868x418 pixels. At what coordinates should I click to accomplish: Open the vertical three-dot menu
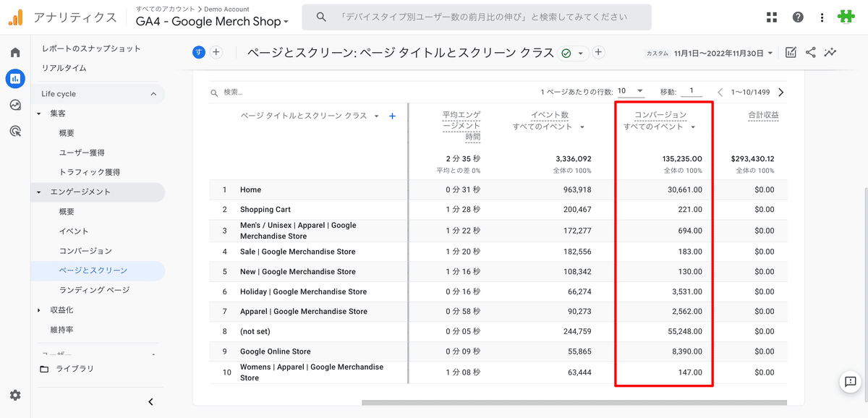(x=822, y=17)
